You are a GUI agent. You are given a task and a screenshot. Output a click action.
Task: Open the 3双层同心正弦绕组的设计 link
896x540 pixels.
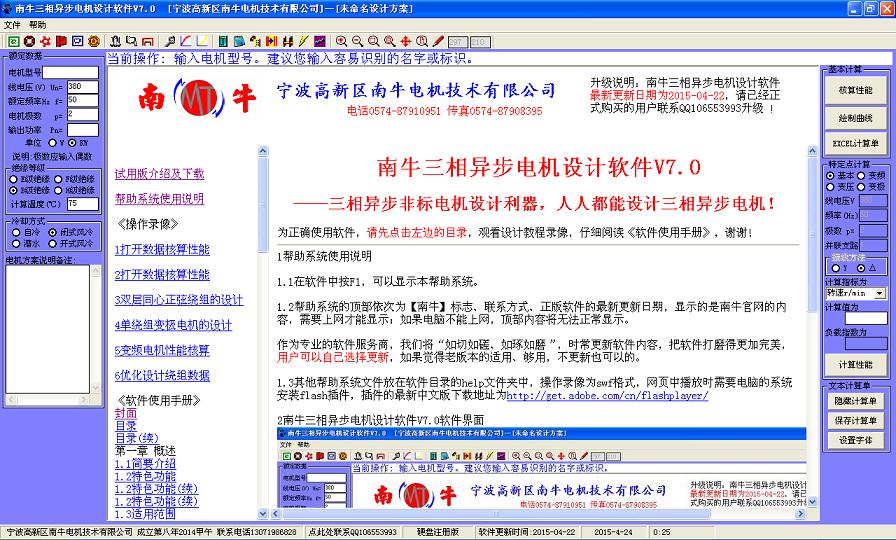179,300
